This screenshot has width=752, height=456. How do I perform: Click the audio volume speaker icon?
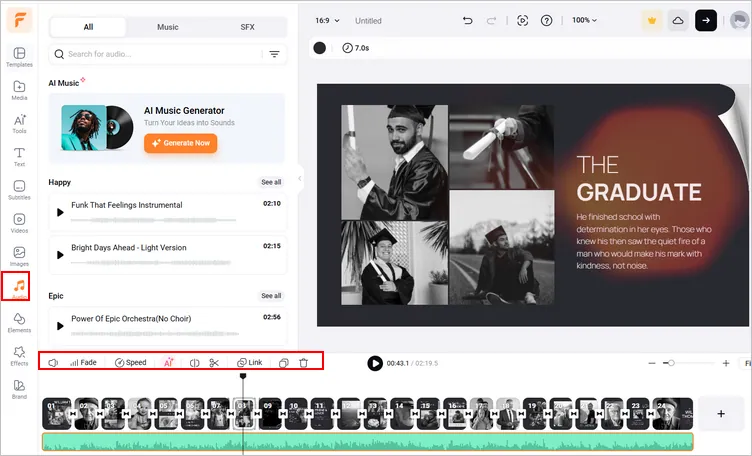click(53, 363)
